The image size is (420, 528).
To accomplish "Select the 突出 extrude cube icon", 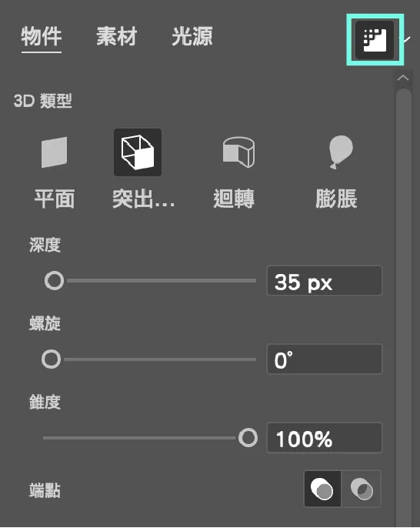I will pos(138,152).
